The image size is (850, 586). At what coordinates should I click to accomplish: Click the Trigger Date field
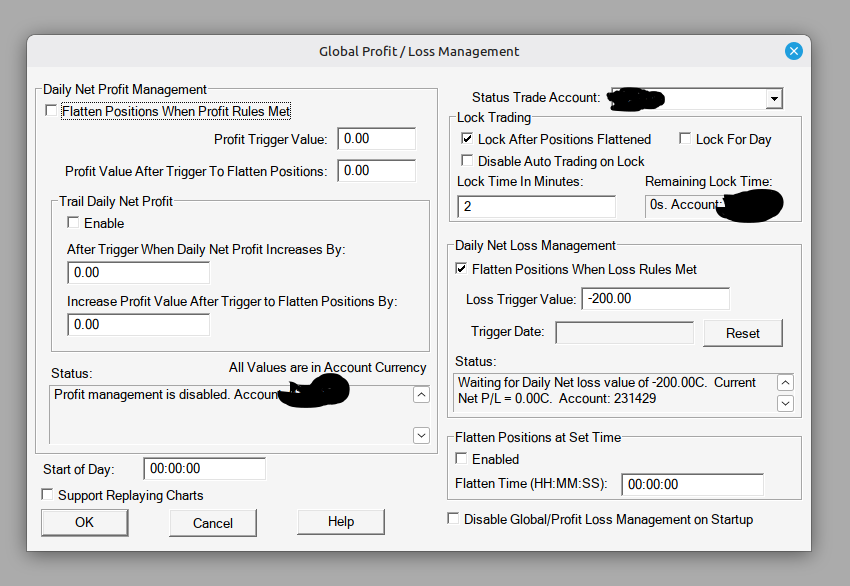coord(624,332)
